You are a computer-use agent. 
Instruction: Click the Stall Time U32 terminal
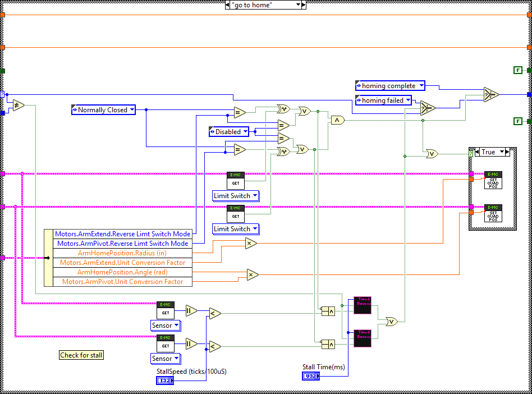(311, 376)
